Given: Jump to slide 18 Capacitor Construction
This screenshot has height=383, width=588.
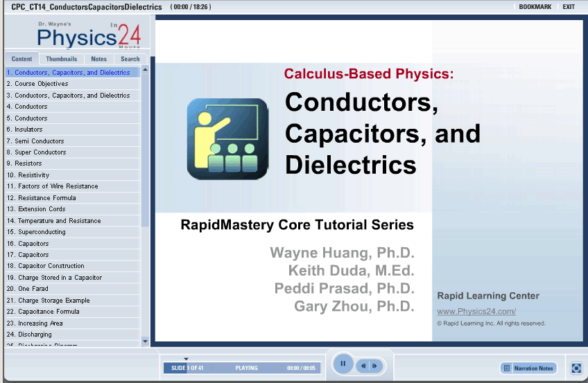Looking at the screenshot, I should click(46, 266).
